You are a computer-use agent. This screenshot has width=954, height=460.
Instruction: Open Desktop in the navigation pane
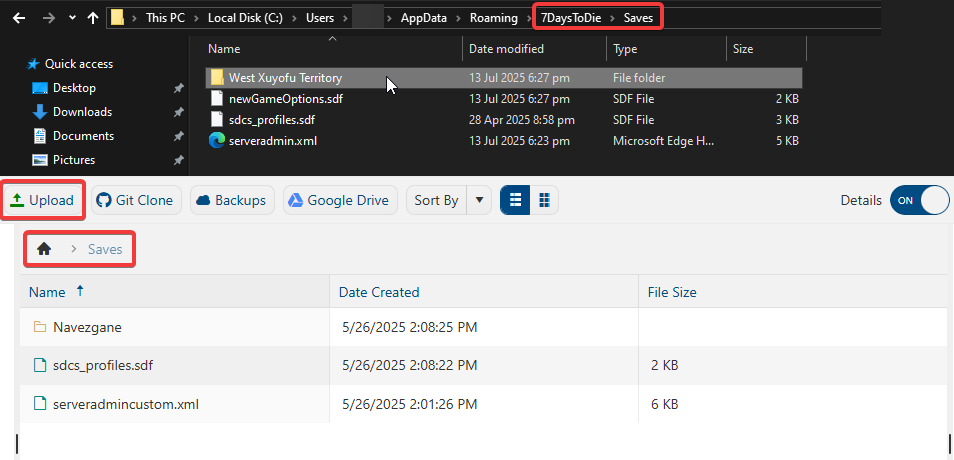(74, 88)
